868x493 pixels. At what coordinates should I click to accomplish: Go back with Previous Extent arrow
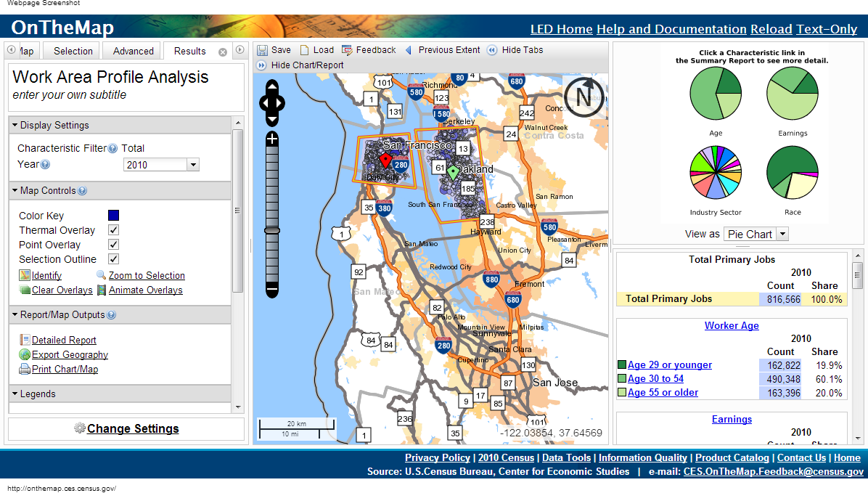[x=409, y=50]
